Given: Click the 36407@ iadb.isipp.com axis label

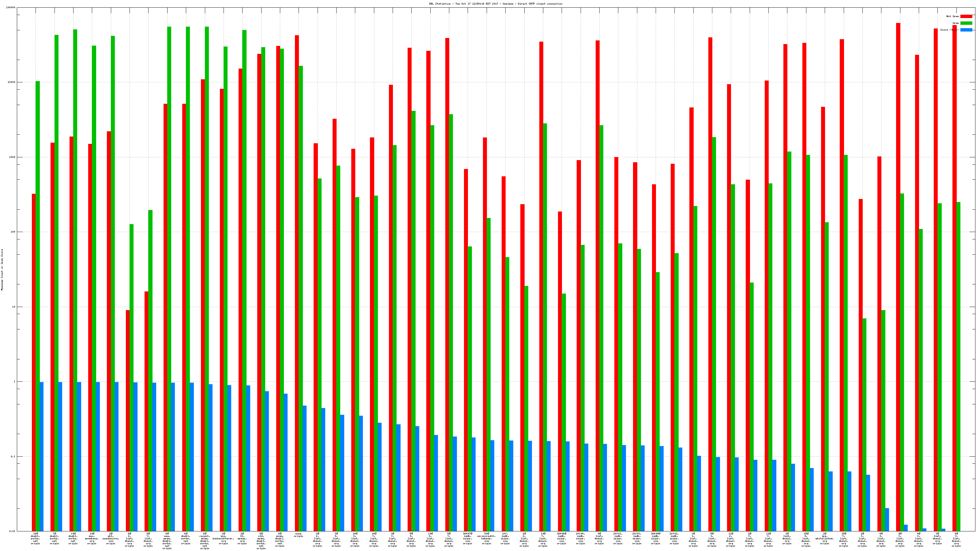Looking at the screenshot, I should (468, 539).
